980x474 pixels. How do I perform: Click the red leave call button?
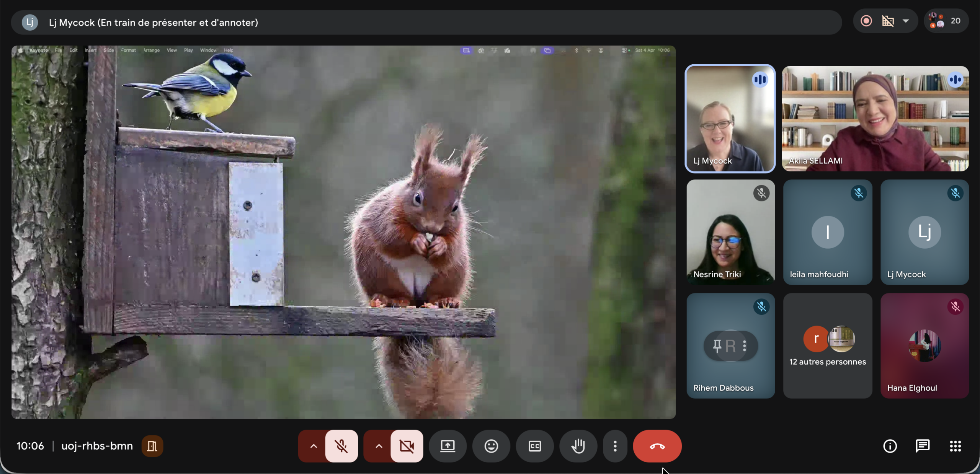(x=657, y=446)
